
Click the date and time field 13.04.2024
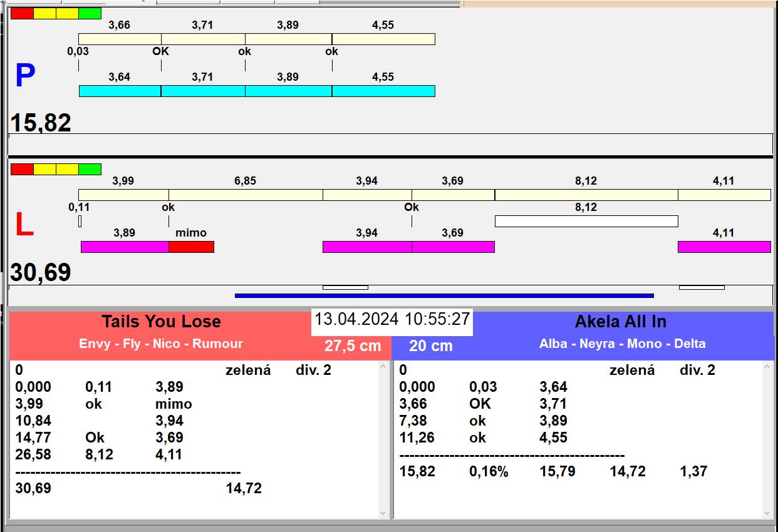[392, 319]
